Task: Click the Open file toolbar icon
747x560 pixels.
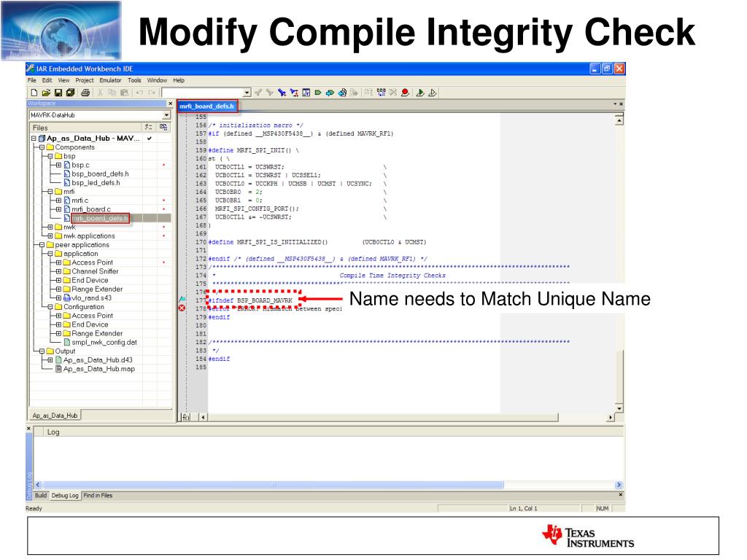Action: pyautogui.click(x=46, y=93)
